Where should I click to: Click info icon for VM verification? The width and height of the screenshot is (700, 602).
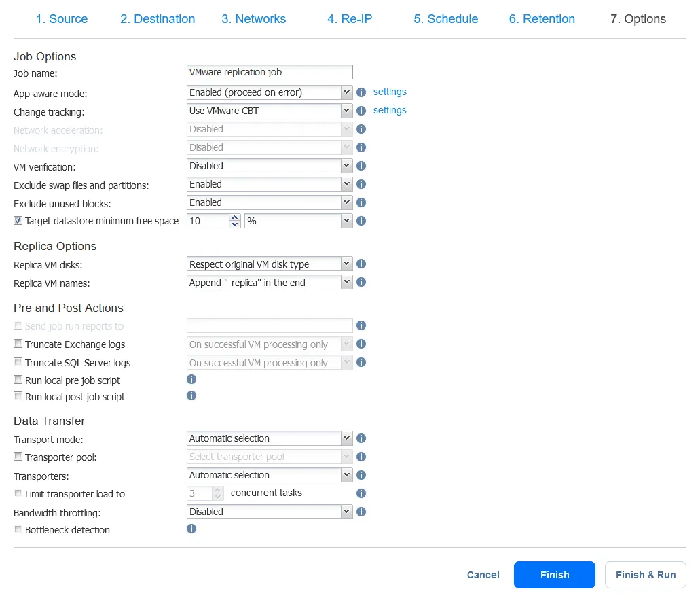click(361, 166)
